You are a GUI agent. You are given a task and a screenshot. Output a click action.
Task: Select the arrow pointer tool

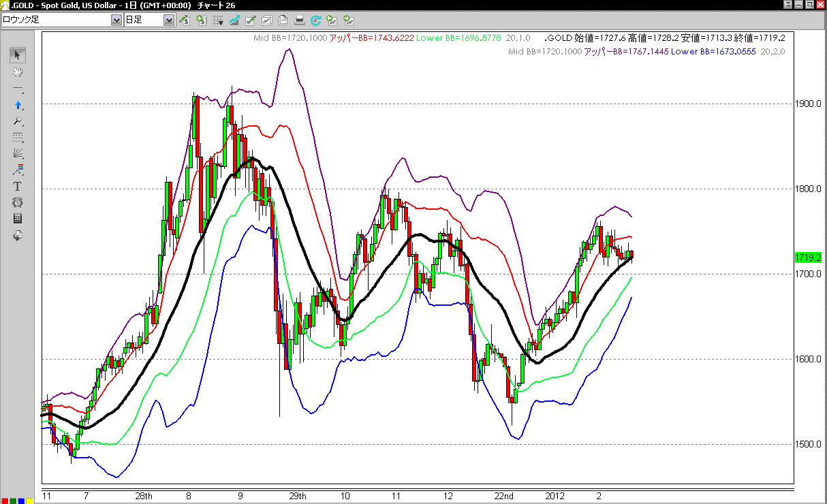coord(18,55)
